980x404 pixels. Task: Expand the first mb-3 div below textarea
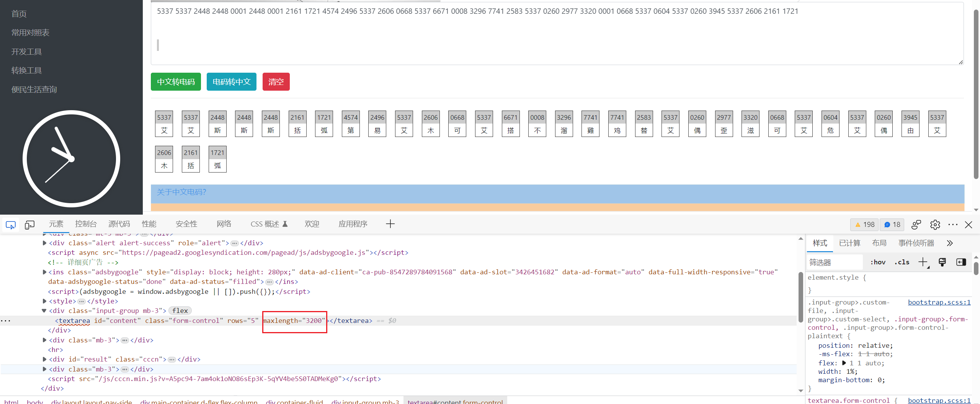(44, 340)
